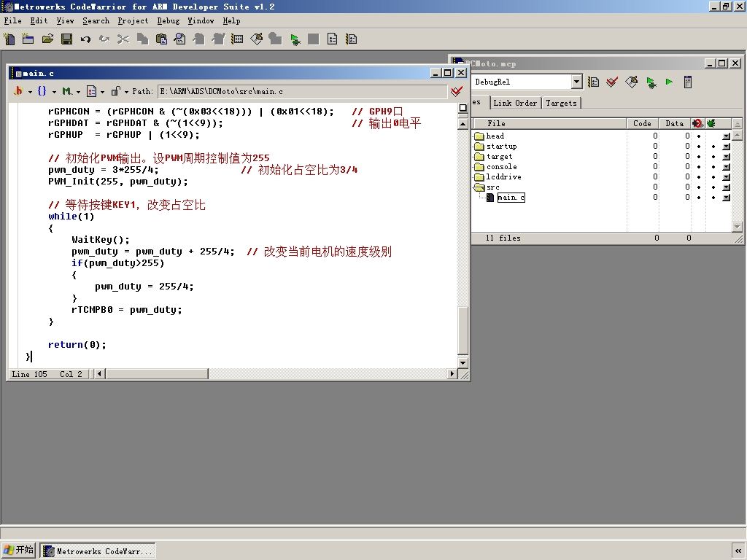Click the Copy icon in main toolbar

(x=142, y=39)
